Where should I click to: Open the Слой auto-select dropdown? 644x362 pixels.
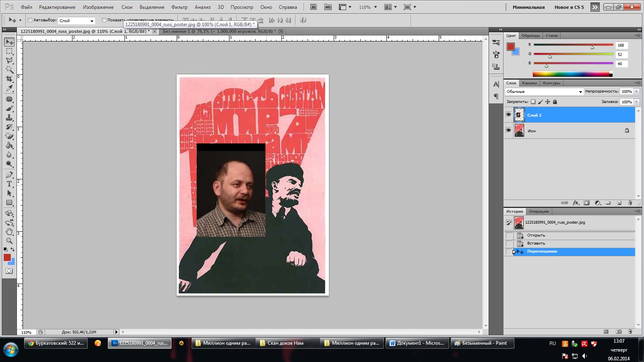coord(76,21)
